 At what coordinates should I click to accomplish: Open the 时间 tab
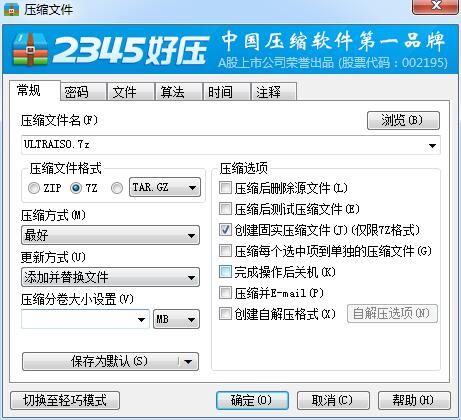[x=227, y=92]
